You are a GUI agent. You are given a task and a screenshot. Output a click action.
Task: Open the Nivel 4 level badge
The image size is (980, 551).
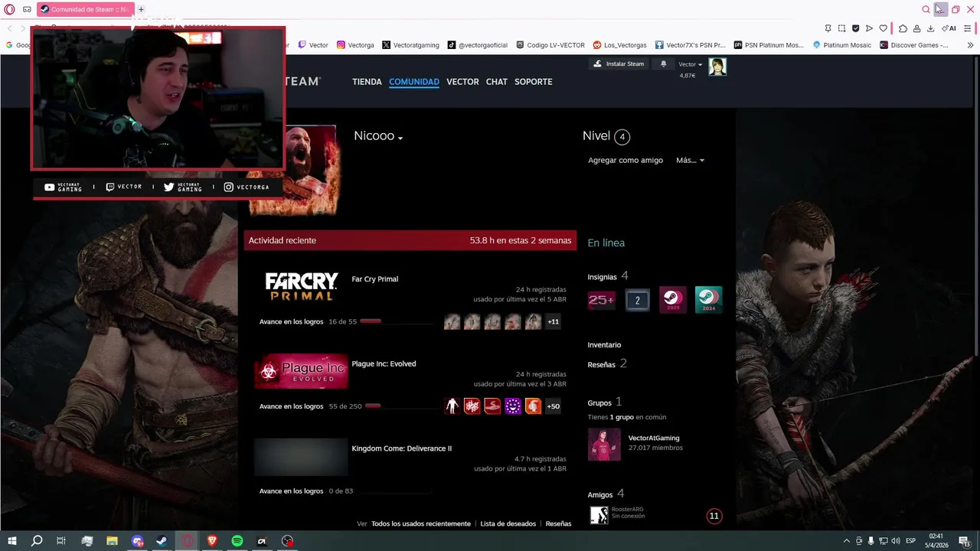[x=622, y=137]
